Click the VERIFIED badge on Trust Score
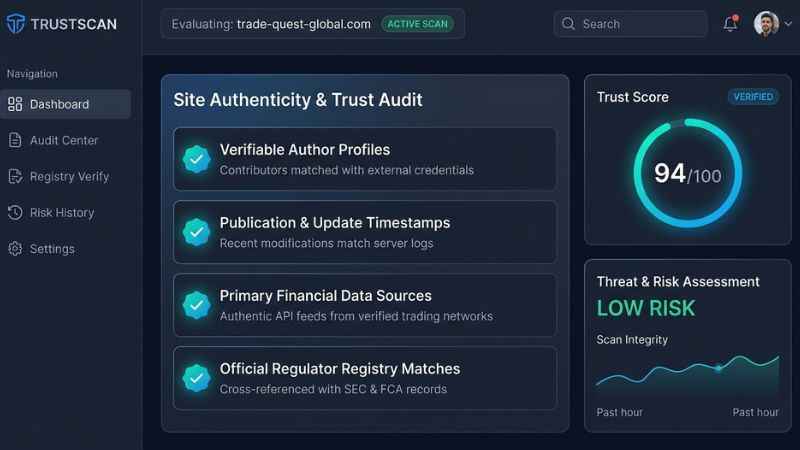800x450 pixels. tap(753, 97)
